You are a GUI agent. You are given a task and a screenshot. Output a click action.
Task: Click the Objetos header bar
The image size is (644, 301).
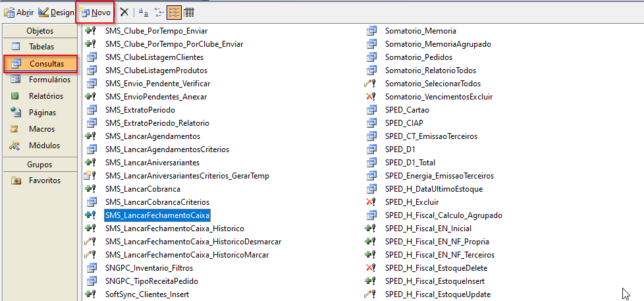[x=40, y=31]
